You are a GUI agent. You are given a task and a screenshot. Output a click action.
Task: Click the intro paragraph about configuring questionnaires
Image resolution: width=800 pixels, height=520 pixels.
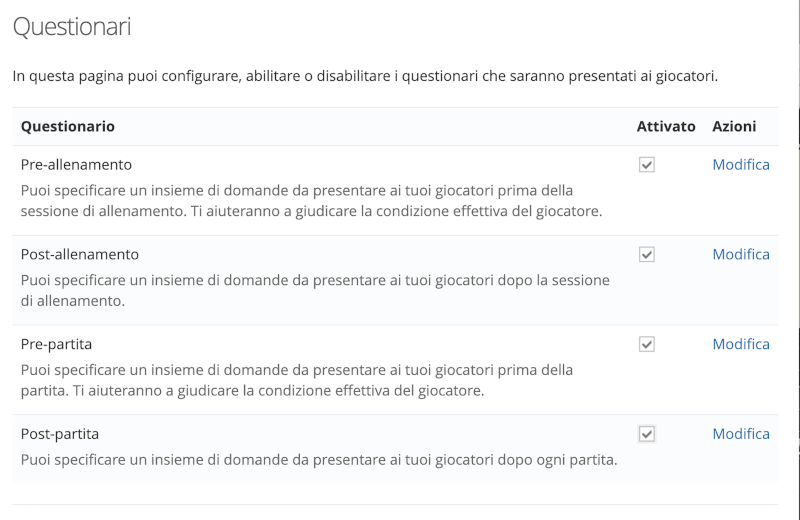pyautogui.click(x=365, y=75)
